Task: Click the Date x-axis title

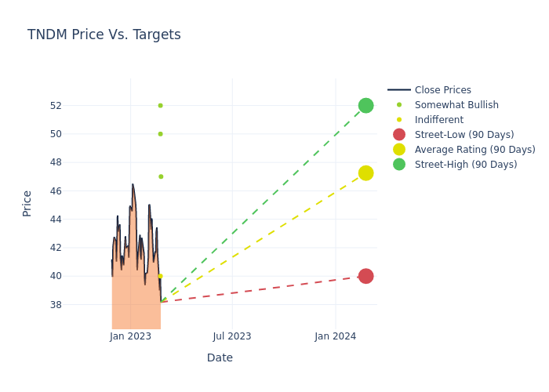Action: (x=220, y=358)
